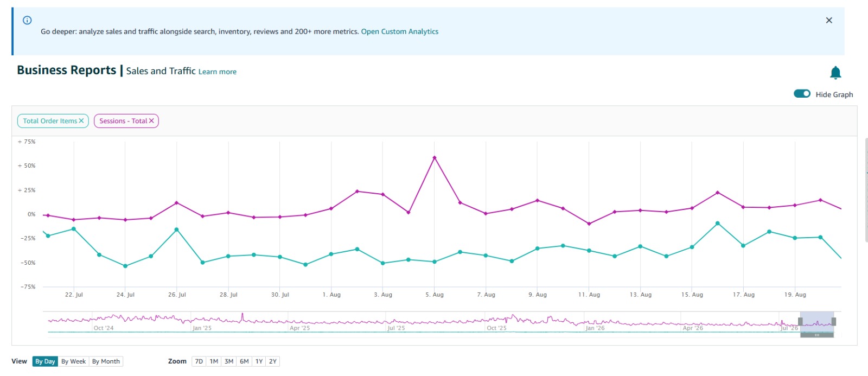Open the Learn more link
Screen dimensions: 868x376
click(x=217, y=72)
